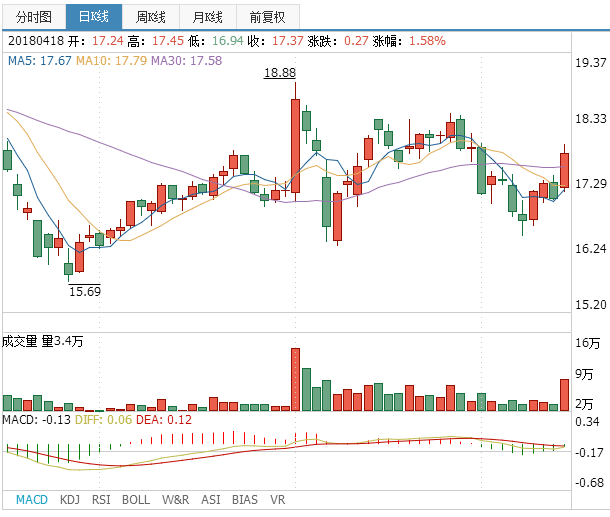Viewport: 610px width, 517px height.
Task: Click the -0.17 MACD axis label
Action: [589, 453]
